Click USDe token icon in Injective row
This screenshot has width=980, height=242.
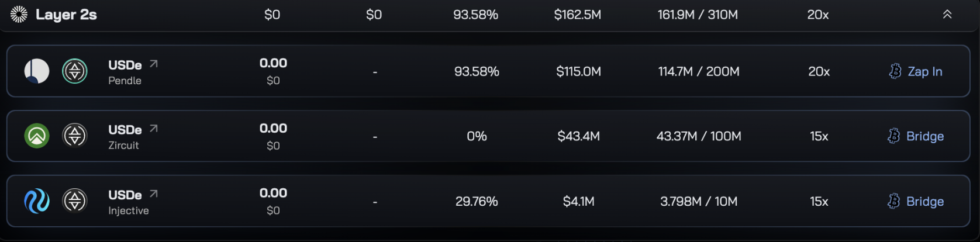(x=75, y=201)
